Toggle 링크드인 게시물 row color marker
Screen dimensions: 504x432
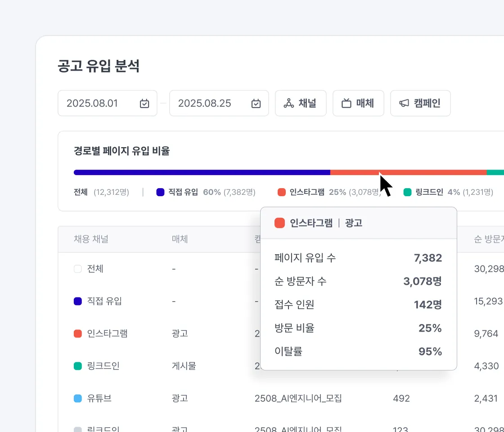(x=78, y=366)
